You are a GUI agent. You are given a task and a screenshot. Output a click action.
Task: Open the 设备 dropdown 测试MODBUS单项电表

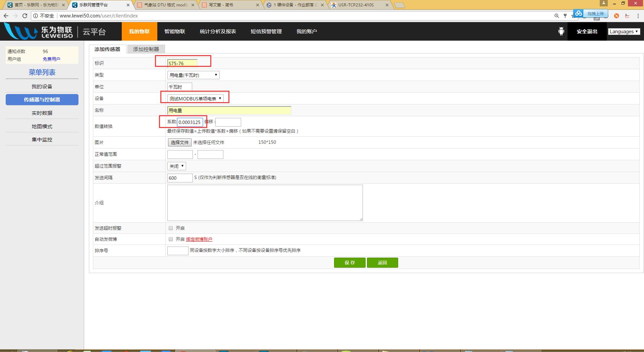tap(195, 98)
